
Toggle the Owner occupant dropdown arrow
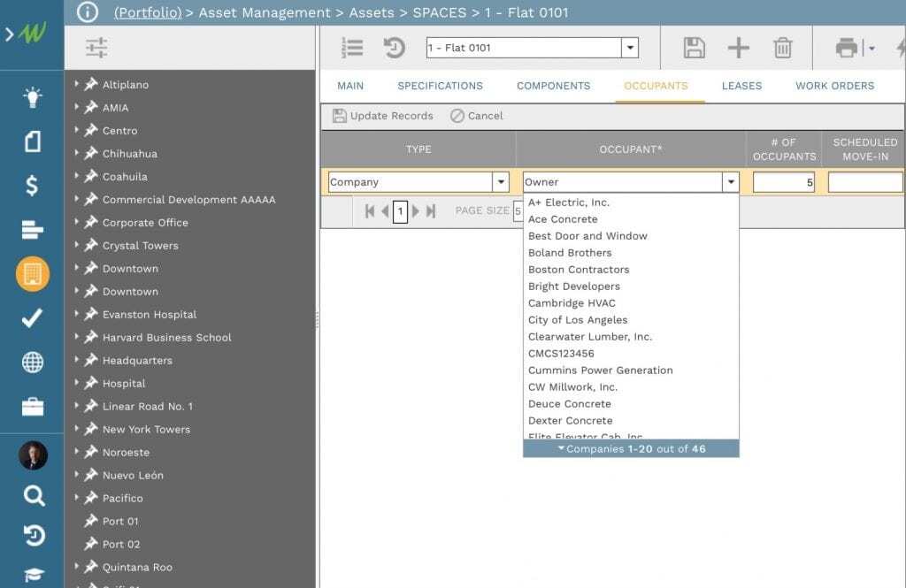pos(731,182)
